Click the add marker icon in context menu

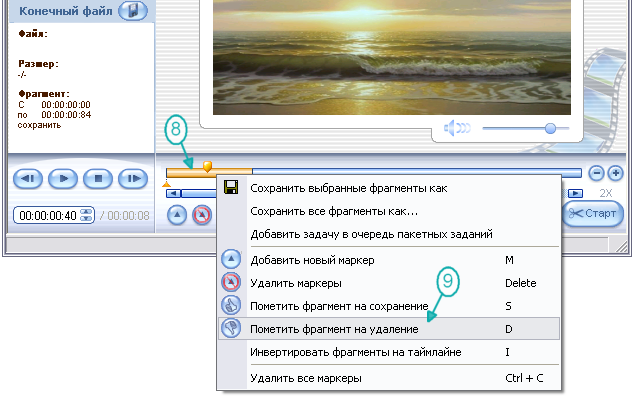tap(231, 259)
